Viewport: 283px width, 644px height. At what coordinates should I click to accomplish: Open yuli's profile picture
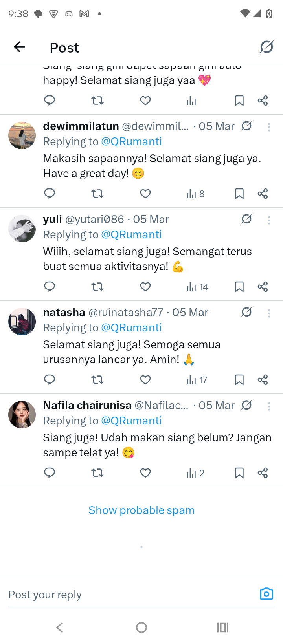pos(22,229)
